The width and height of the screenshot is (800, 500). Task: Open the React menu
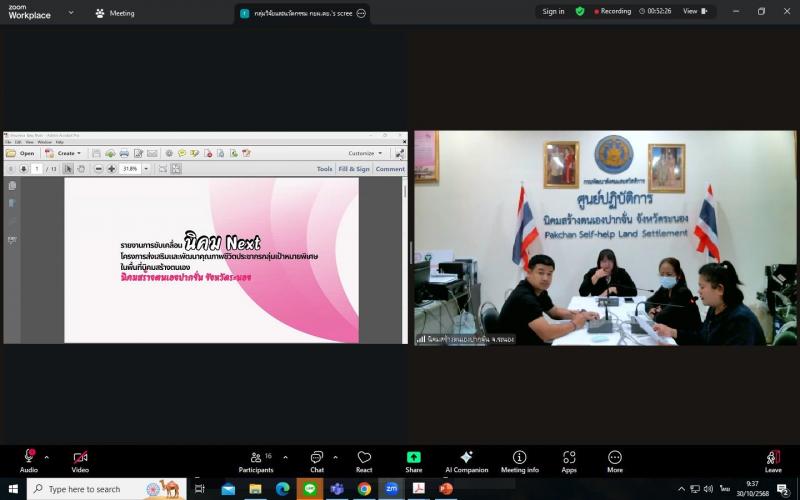tap(364, 460)
